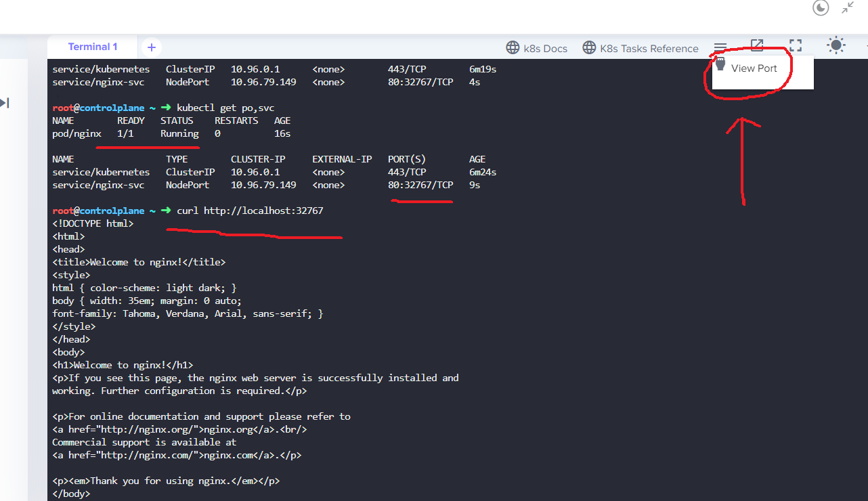This screenshot has width=868, height=501.
Task: Click the 'STATUS' column header
Action: coord(177,121)
